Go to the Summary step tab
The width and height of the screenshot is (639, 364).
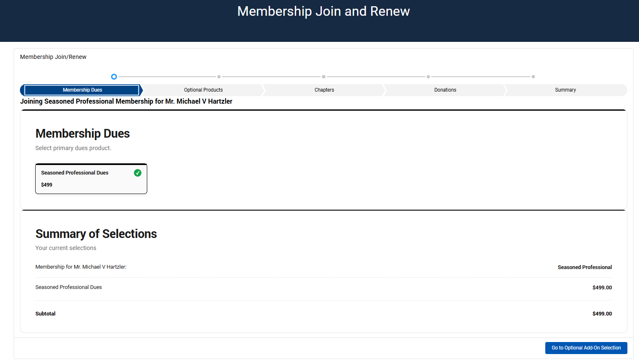565,90
